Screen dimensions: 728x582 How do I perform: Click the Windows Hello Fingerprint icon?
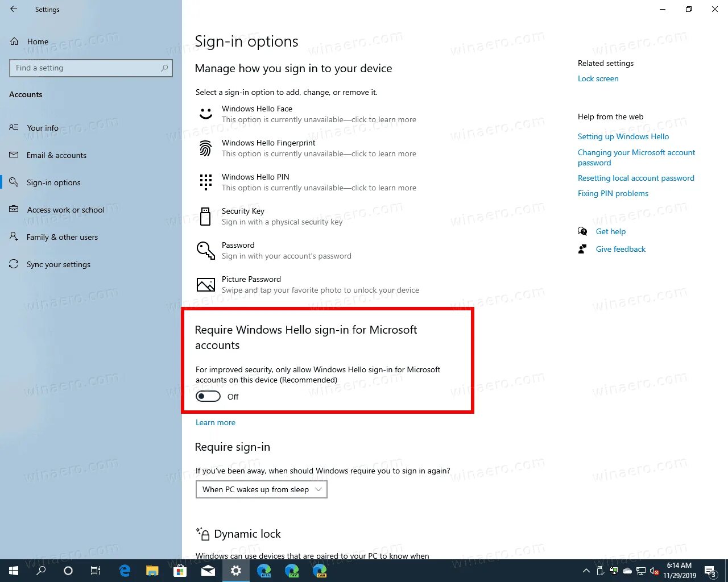(205, 148)
